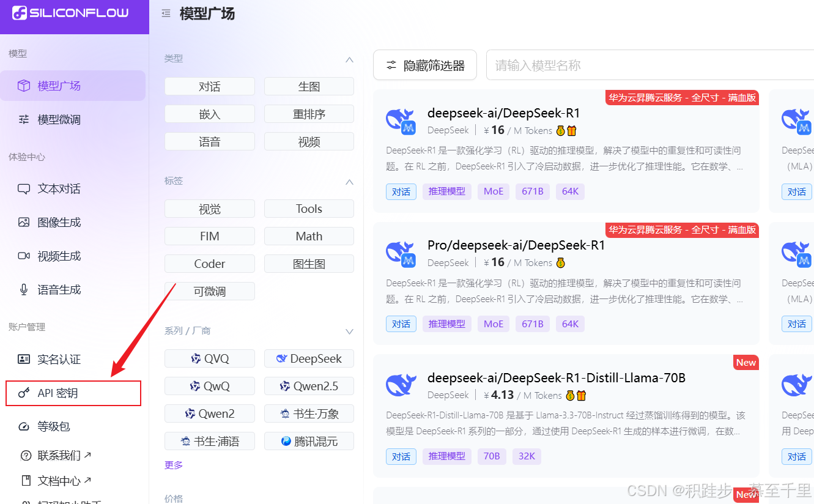Open 视频生成 page
This screenshot has width=814, height=504.
[73, 256]
